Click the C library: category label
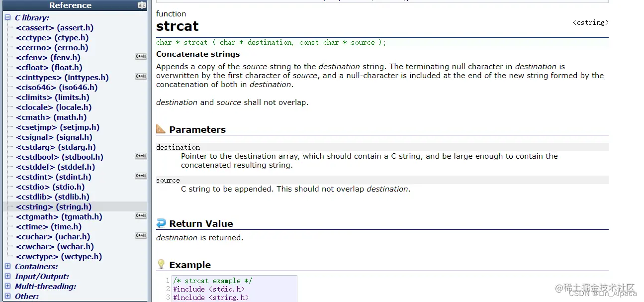Viewport: 644px width, 302px height. point(32,18)
